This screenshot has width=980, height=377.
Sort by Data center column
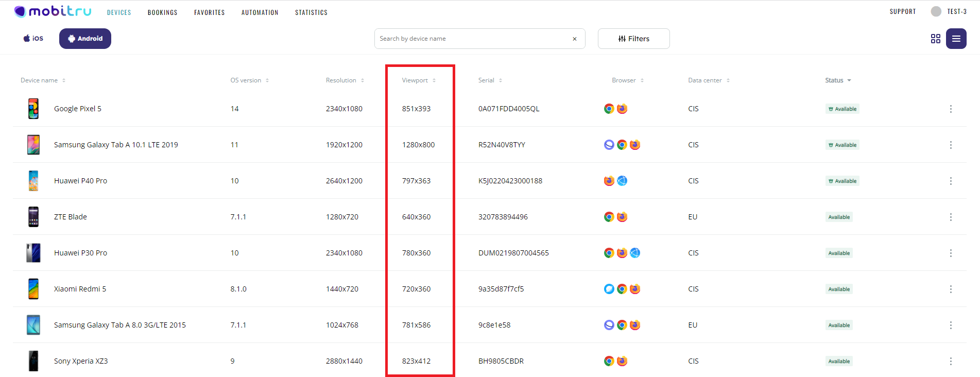pyautogui.click(x=709, y=80)
